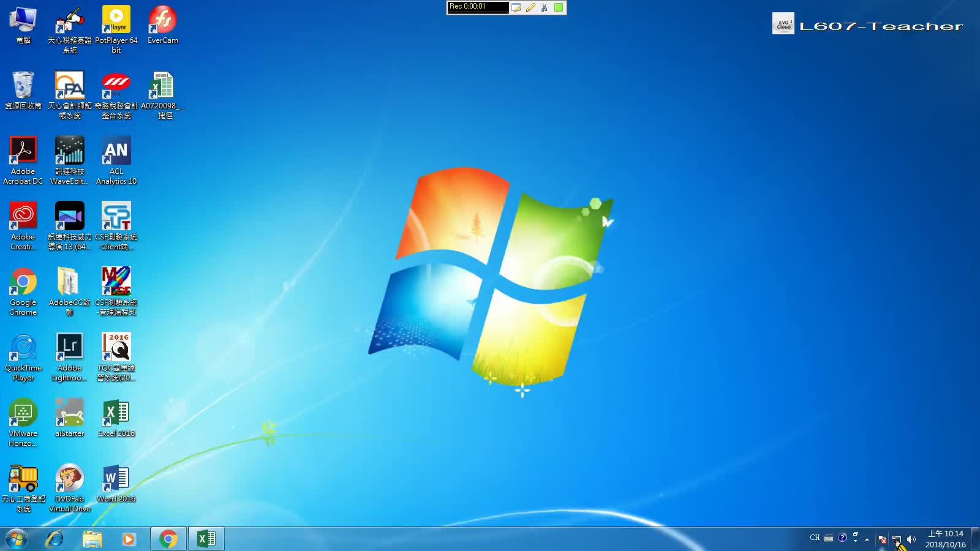Open the Windows Start menu
This screenshot has width=980, height=551.
coord(17,539)
